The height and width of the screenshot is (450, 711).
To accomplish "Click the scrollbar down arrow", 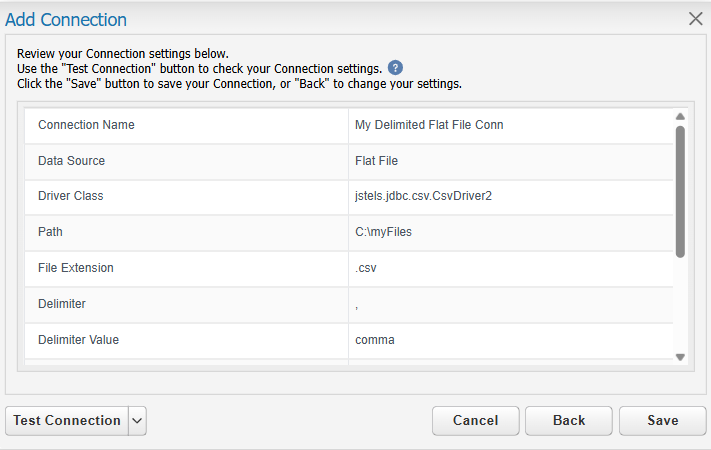I will [x=680, y=357].
